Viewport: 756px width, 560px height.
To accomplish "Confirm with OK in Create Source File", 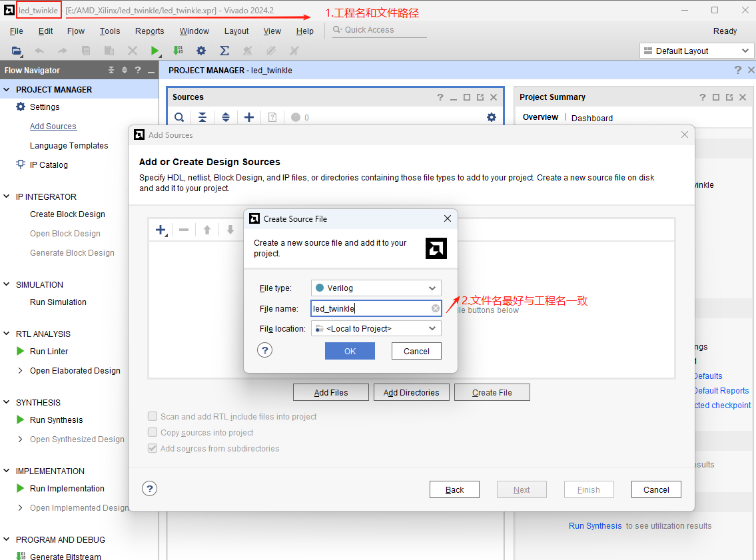I will point(350,351).
